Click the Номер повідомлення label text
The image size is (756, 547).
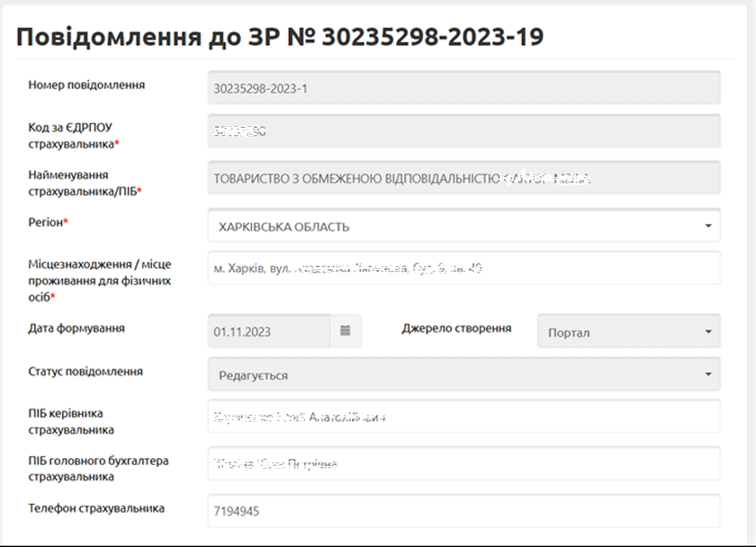tap(86, 85)
